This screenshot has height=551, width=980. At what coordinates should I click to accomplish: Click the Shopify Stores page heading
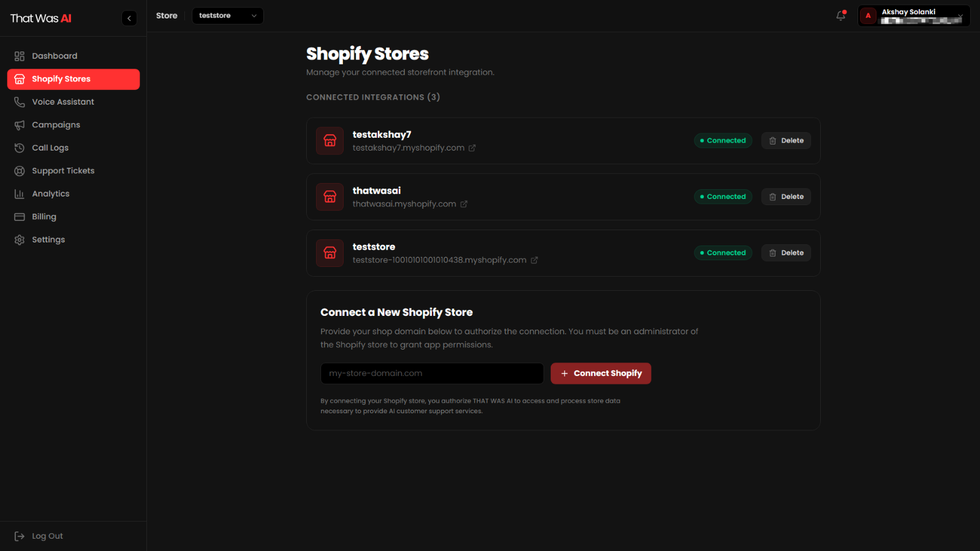[x=367, y=54]
